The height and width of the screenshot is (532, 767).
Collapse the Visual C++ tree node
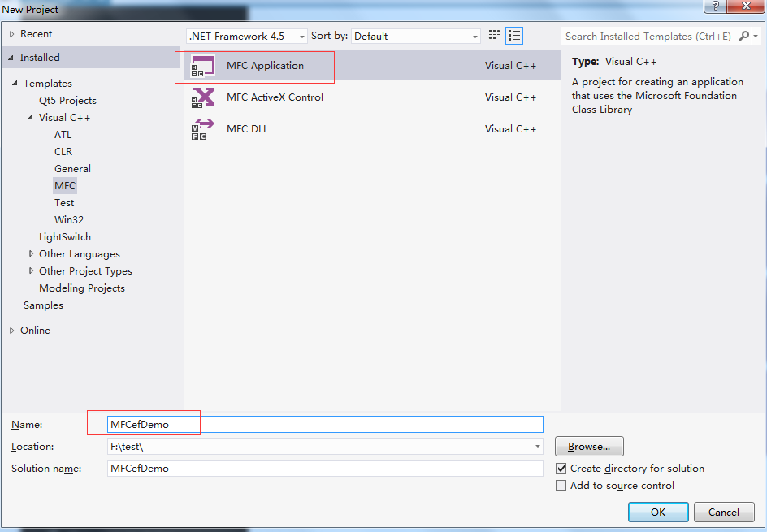click(x=30, y=117)
